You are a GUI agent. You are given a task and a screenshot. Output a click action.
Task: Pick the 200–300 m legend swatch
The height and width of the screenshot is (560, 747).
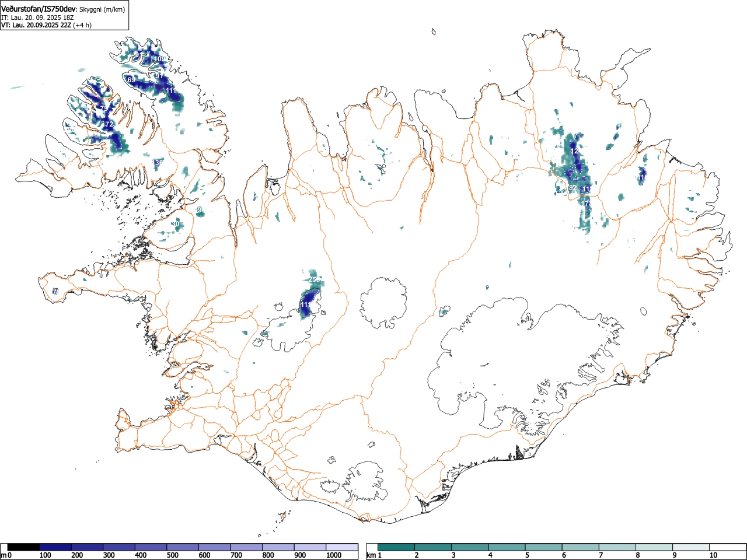pyautogui.click(x=88, y=547)
